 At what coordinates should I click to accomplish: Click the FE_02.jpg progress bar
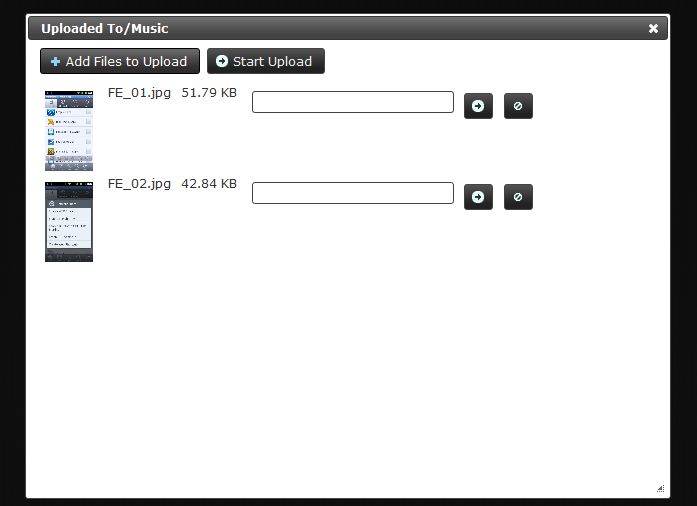[x=353, y=193]
